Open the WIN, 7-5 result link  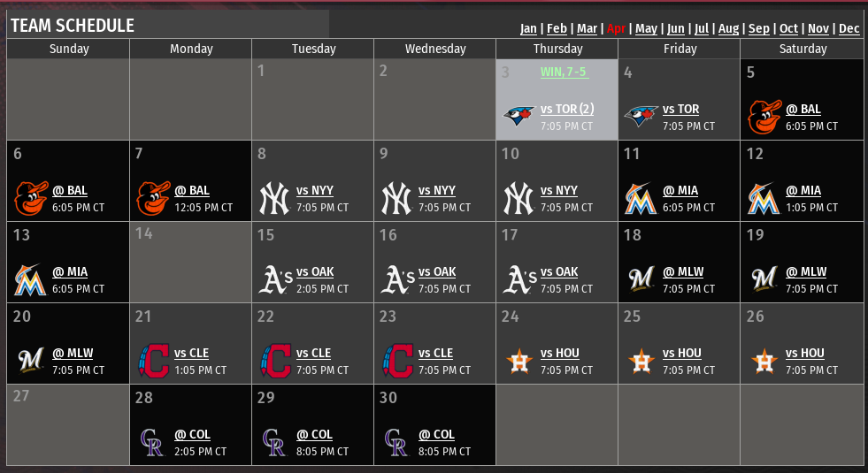tap(564, 72)
